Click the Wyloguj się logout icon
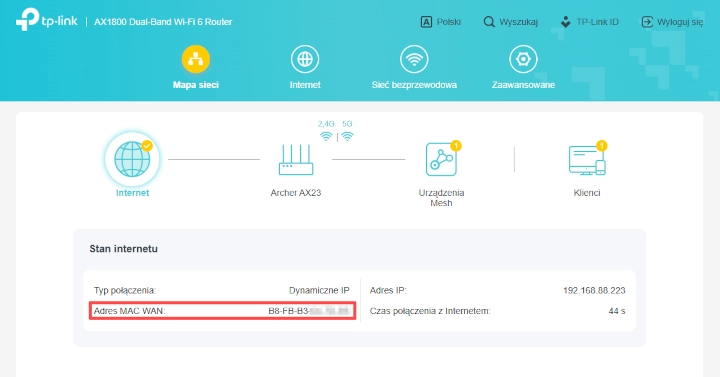Screen dimensions: 720x377 (647, 22)
